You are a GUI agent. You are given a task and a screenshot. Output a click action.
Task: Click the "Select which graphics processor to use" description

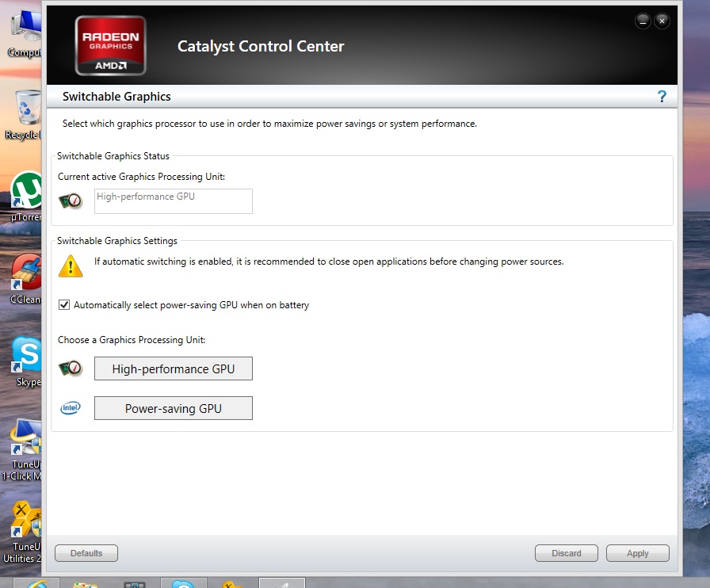pos(270,124)
